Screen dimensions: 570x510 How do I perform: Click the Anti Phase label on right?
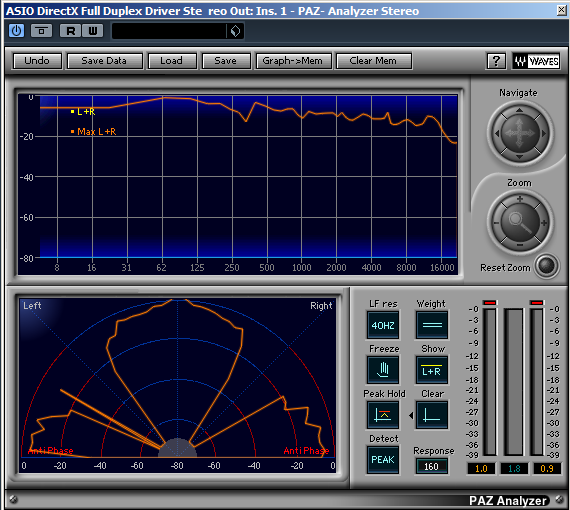pyautogui.click(x=306, y=451)
